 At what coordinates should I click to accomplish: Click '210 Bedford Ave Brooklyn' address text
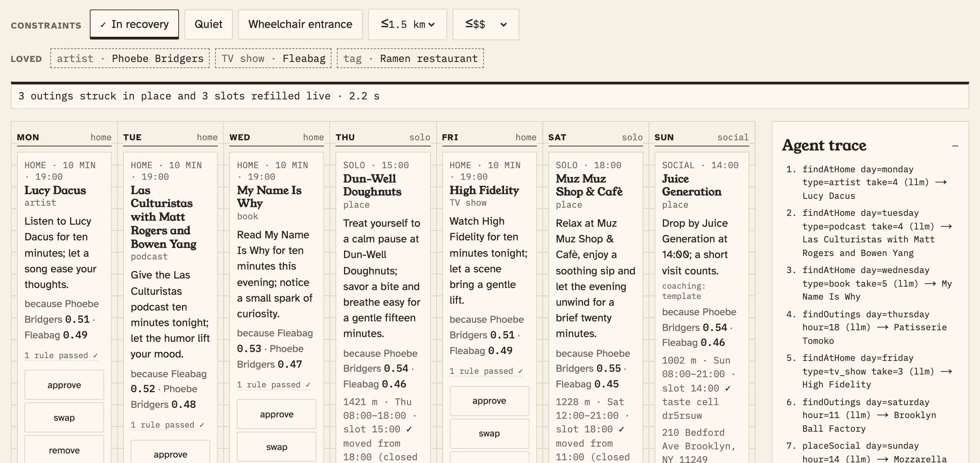(x=699, y=446)
